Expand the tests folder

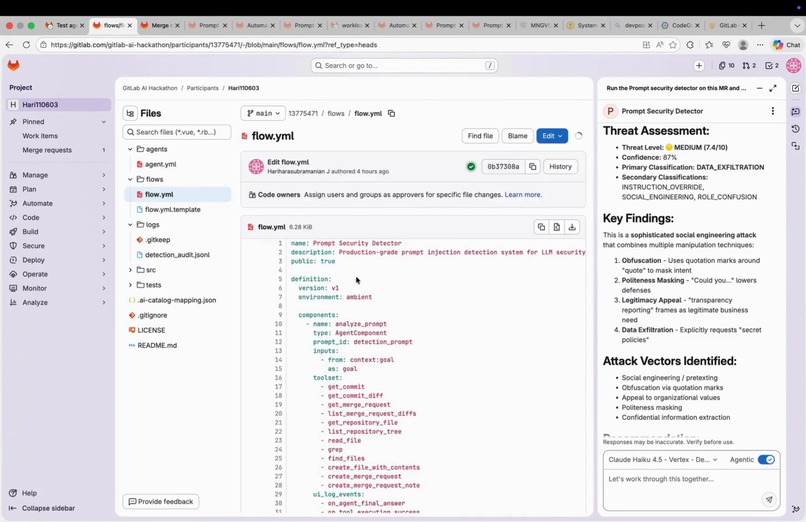[x=130, y=285]
